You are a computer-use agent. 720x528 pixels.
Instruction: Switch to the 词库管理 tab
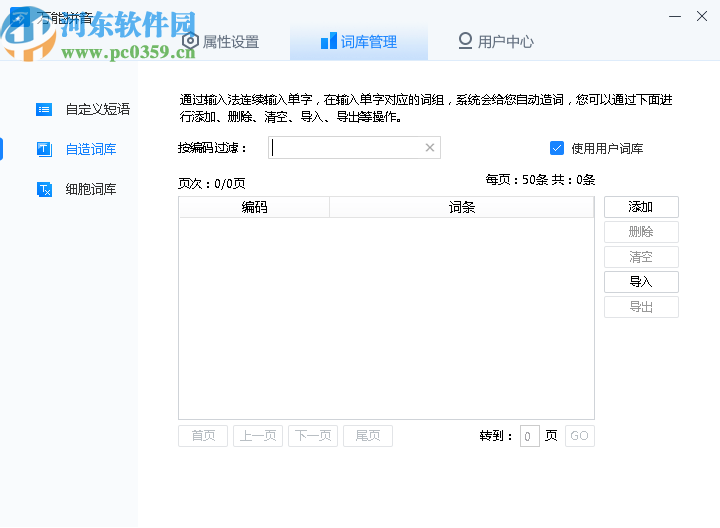point(359,42)
